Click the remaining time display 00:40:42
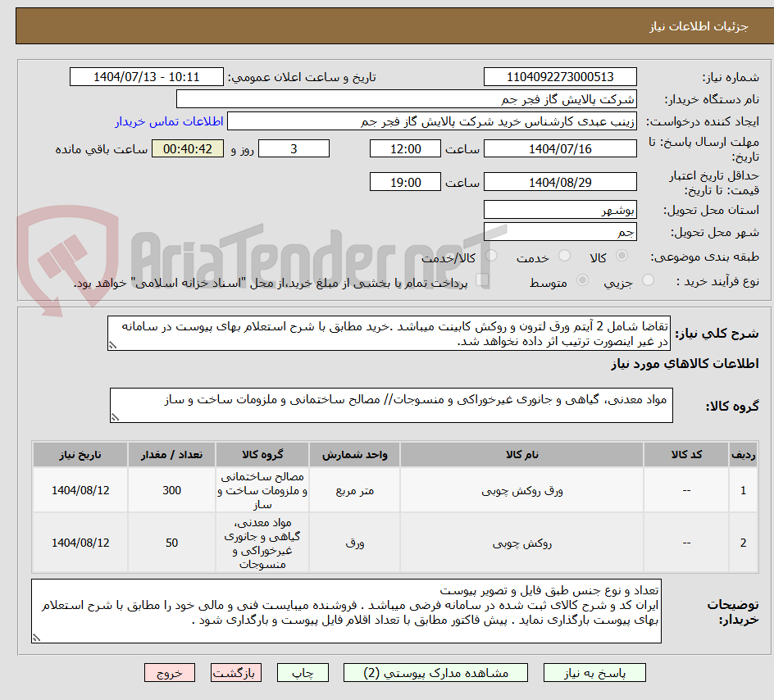The width and height of the screenshot is (774, 700). click(187, 148)
